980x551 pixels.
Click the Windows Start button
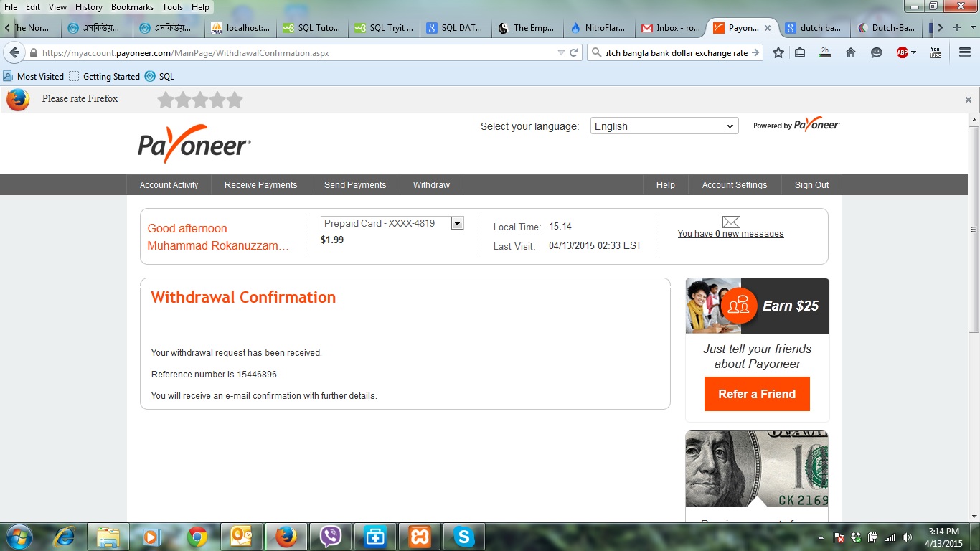18,537
